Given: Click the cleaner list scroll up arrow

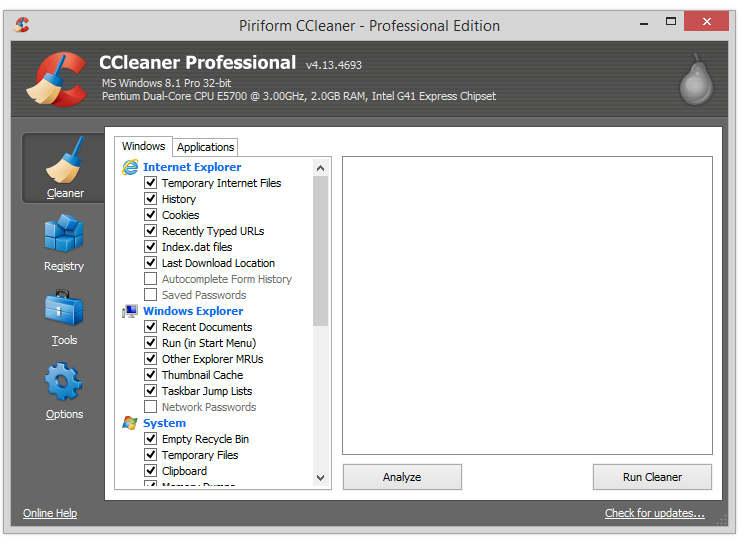Looking at the screenshot, I should tap(320, 168).
